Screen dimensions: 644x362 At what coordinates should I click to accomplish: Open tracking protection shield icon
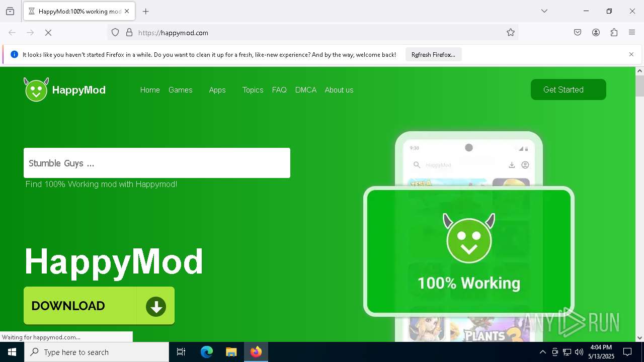[115, 33]
